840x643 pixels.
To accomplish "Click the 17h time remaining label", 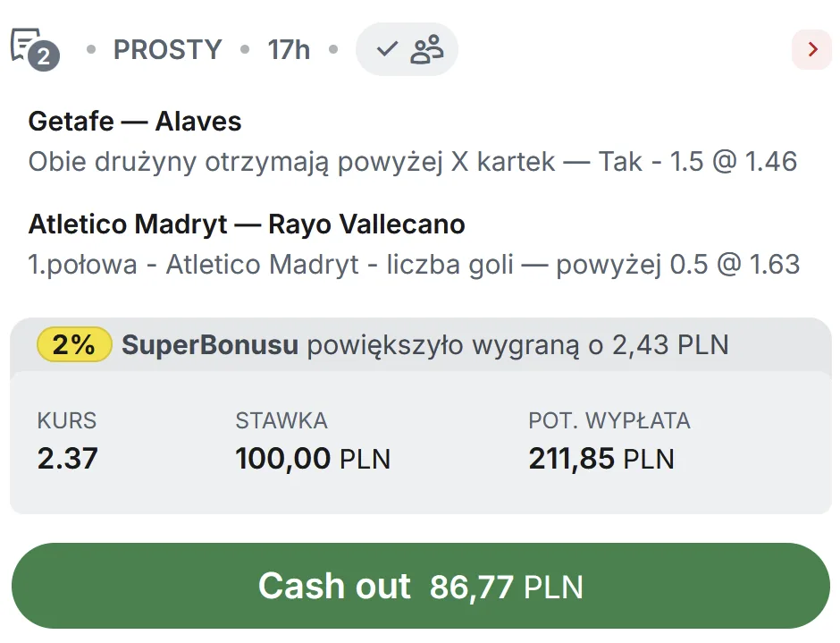I will click(x=287, y=50).
